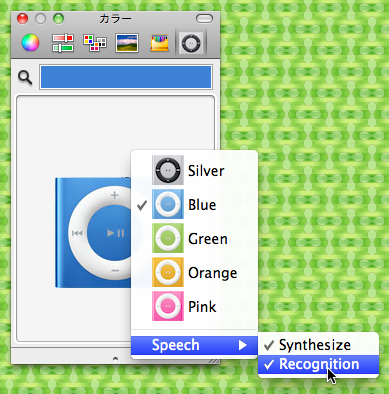Choose the Orange menu item

click(x=194, y=272)
